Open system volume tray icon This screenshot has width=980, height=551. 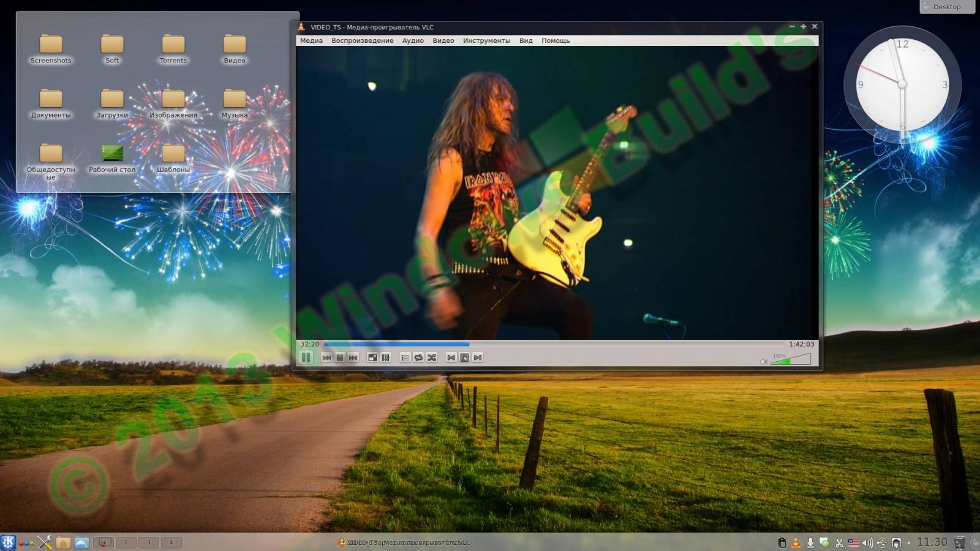pyautogui.click(x=867, y=542)
